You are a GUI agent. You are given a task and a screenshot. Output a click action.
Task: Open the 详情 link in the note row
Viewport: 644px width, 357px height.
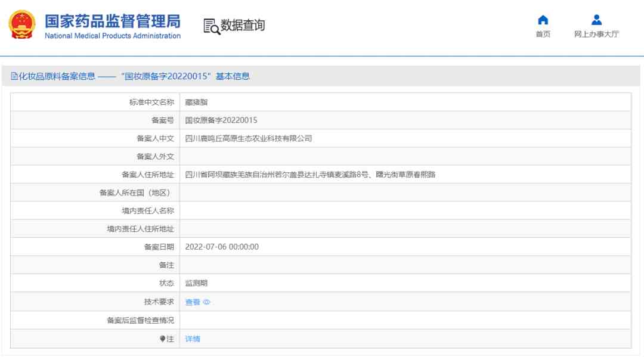coord(194,339)
